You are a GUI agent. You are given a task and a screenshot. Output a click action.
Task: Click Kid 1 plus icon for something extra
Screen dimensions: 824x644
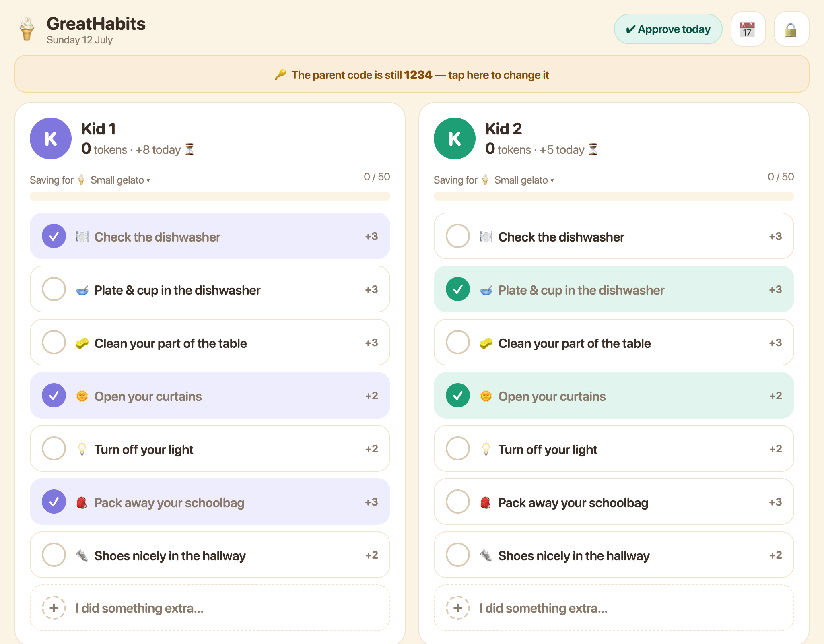(x=54, y=608)
